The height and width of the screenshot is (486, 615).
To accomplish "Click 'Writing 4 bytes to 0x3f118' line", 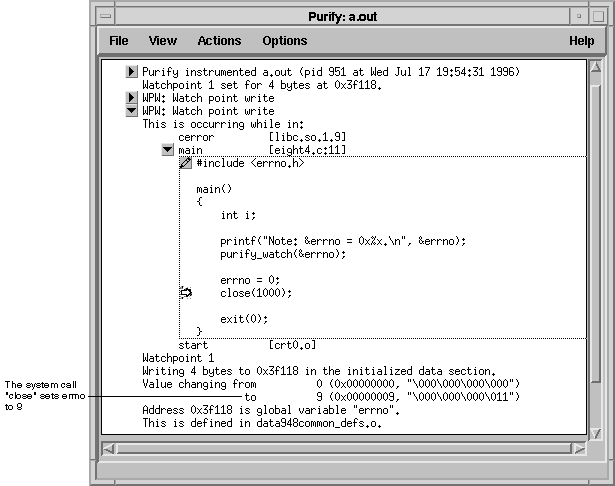I will [319, 371].
